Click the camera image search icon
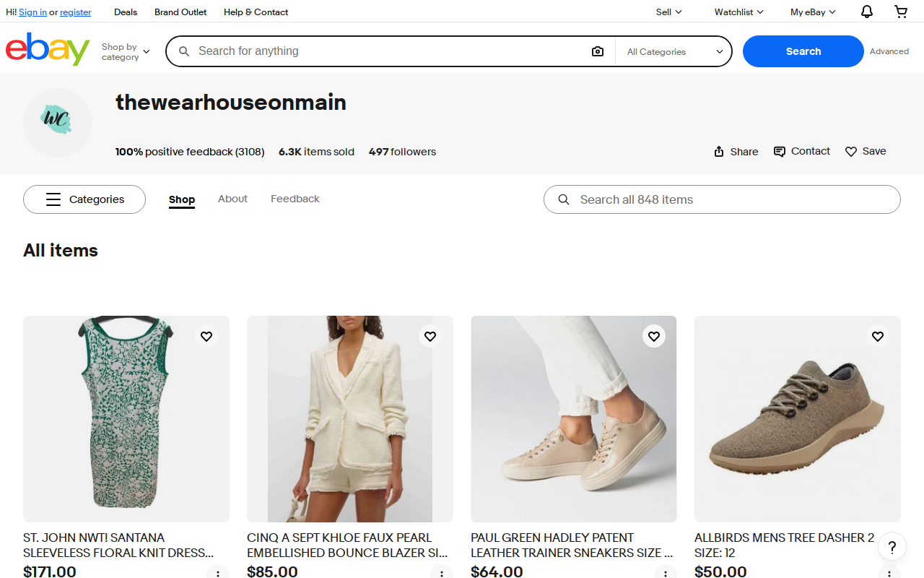This screenshot has width=924, height=578. [597, 51]
